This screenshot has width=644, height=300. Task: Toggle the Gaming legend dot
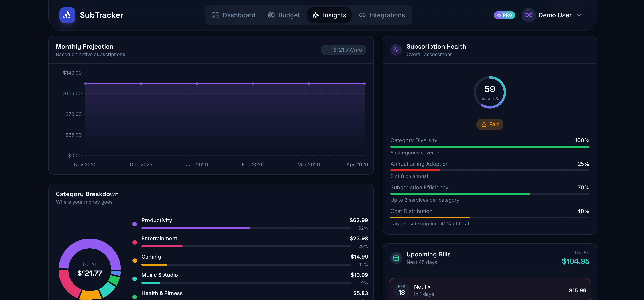pyautogui.click(x=135, y=261)
